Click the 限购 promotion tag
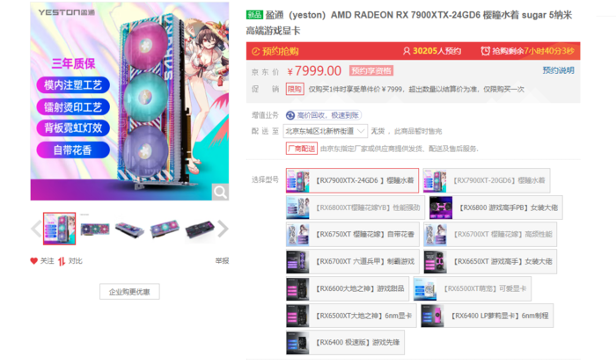The image size is (616, 364). (295, 89)
